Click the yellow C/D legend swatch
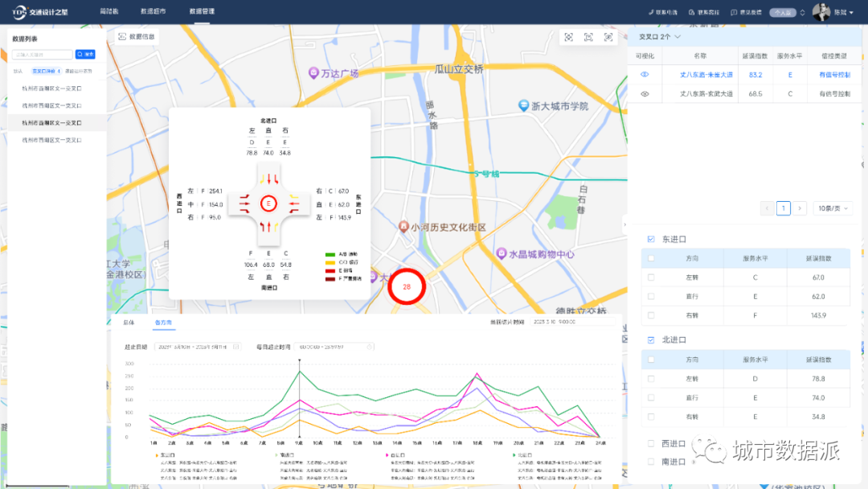868x489 pixels. click(330, 262)
